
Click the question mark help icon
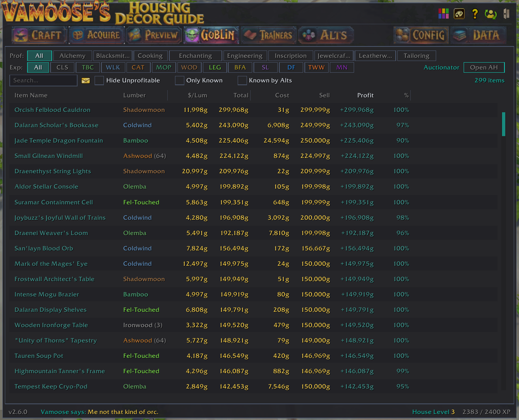475,13
